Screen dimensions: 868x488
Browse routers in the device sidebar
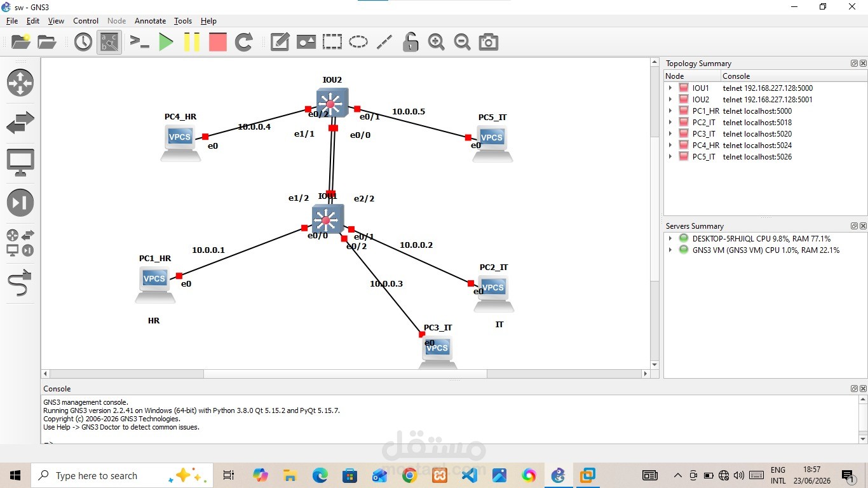tap(20, 83)
